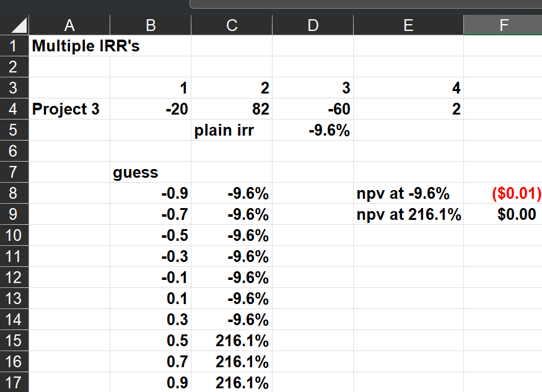Viewport: 542px width, 392px height.
Task: Click the npv at -9.6% label
Action: [403, 194]
